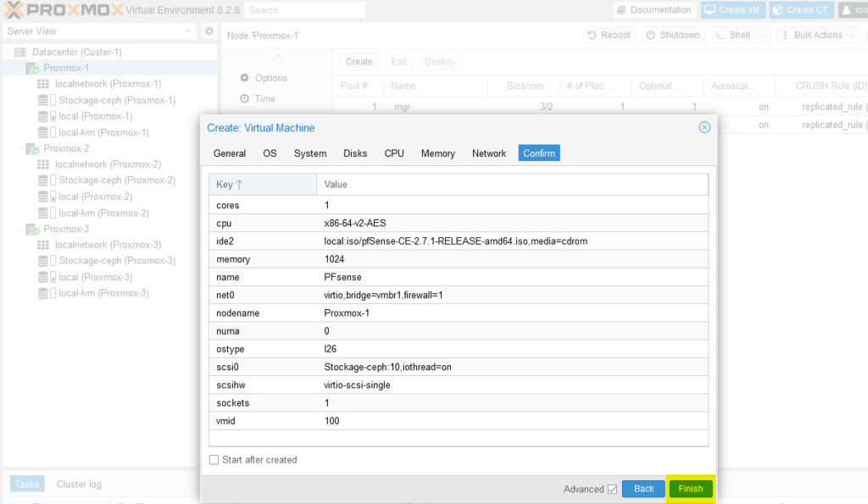
Task: Click the local-lvm (Proxmox-1) storage icon
Action: (47, 133)
